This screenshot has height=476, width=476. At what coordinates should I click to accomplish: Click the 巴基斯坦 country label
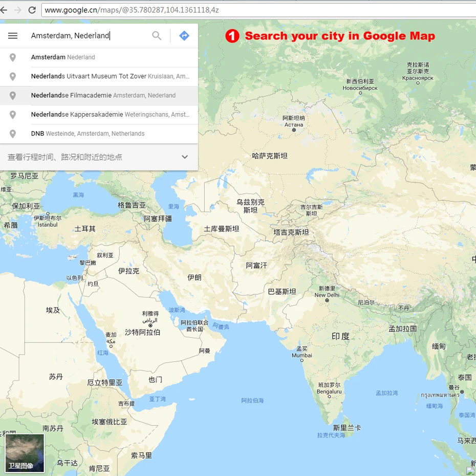click(282, 292)
